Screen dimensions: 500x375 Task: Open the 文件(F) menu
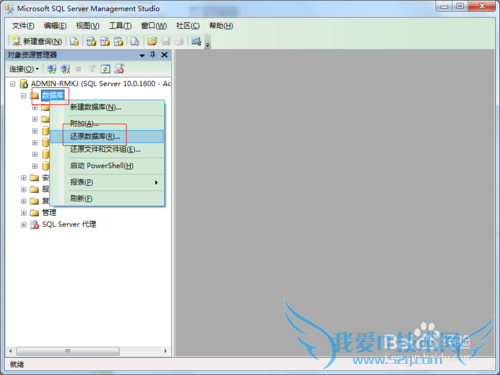(x=23, y=26)
